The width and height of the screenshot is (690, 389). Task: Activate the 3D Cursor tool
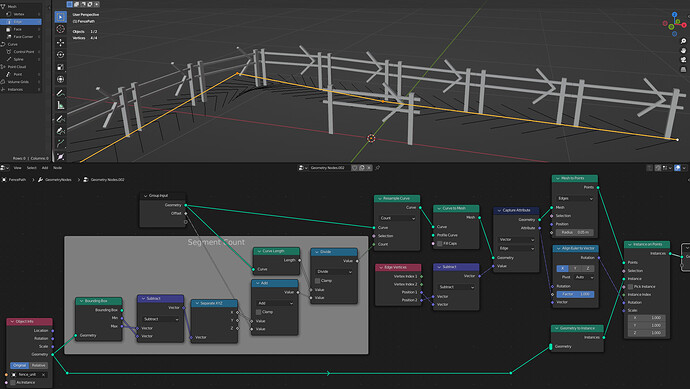point(60,29)
